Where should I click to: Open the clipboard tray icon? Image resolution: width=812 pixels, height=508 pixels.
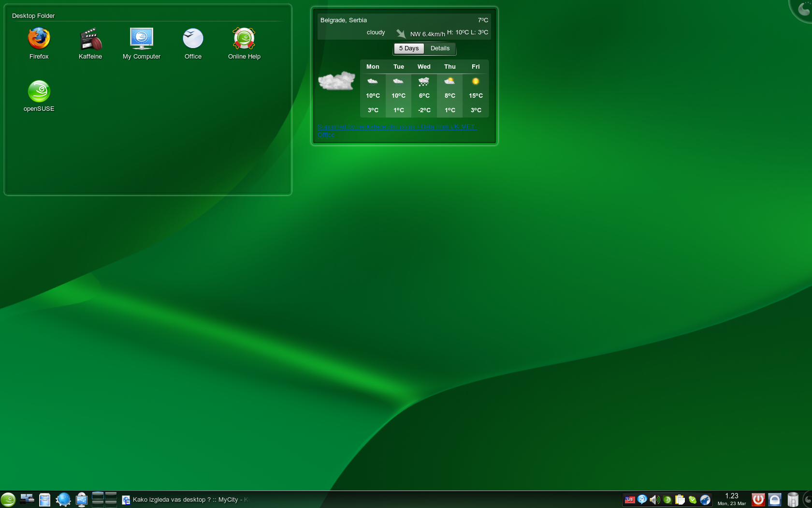680,500
